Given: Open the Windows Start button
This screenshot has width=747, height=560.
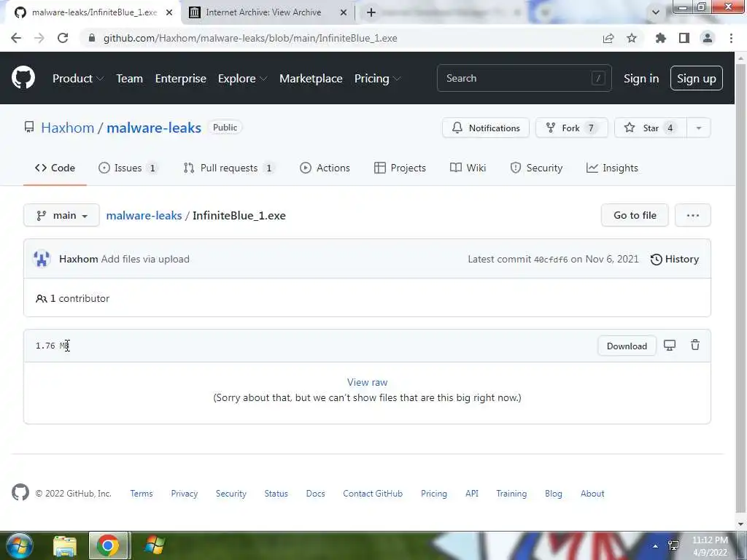Looking at the screenshot, I should (19, 545).
